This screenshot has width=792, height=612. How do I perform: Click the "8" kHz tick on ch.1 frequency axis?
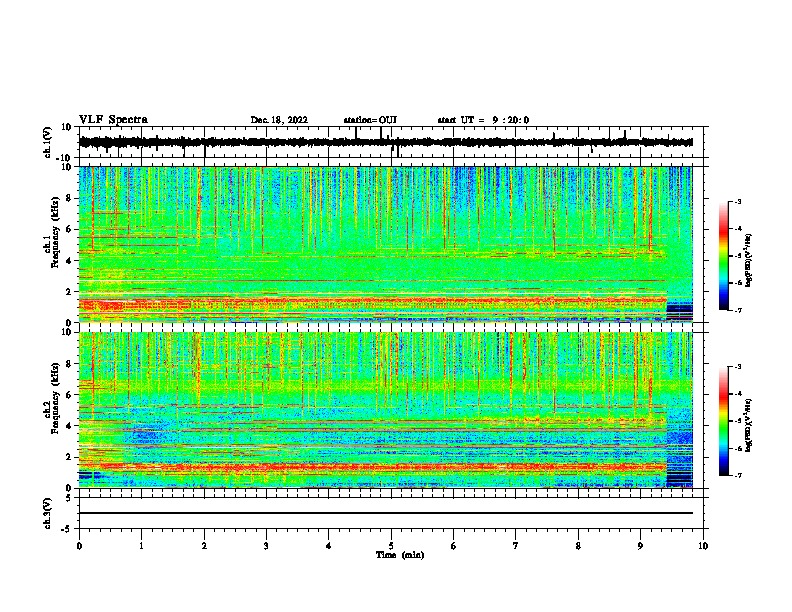click(x=70, y=198)
